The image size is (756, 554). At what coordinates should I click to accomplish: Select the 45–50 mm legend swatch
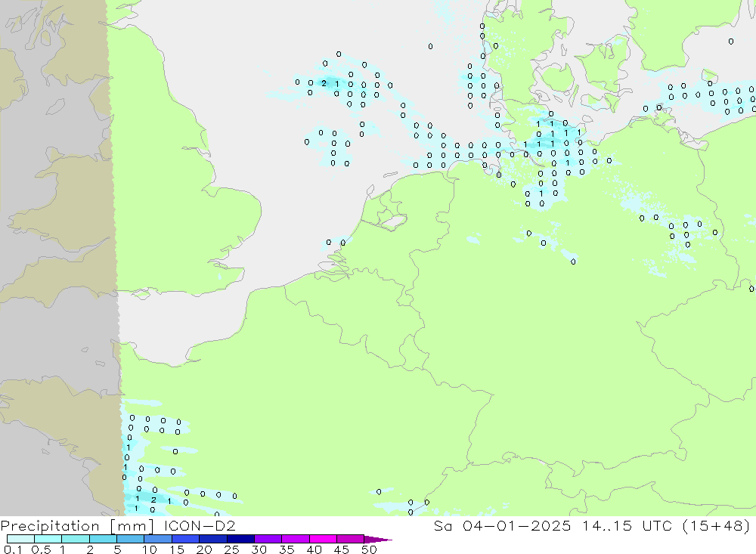point(351,539)
